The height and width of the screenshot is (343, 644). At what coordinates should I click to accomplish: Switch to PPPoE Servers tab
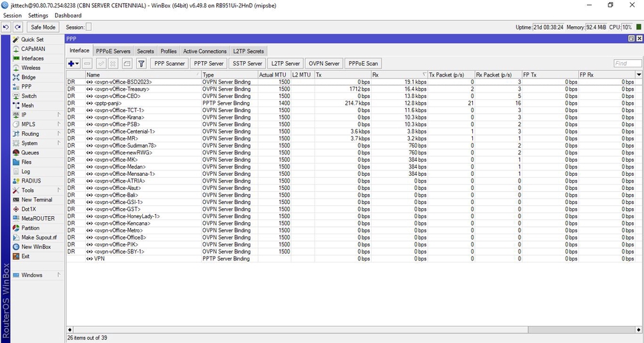[113, 51]
